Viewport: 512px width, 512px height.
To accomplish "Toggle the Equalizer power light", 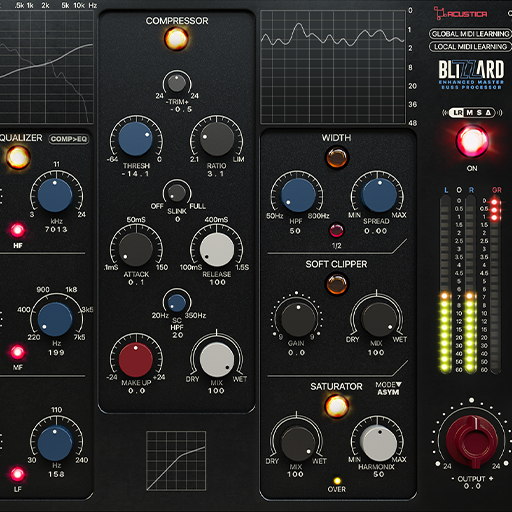I will coord(18,157).
